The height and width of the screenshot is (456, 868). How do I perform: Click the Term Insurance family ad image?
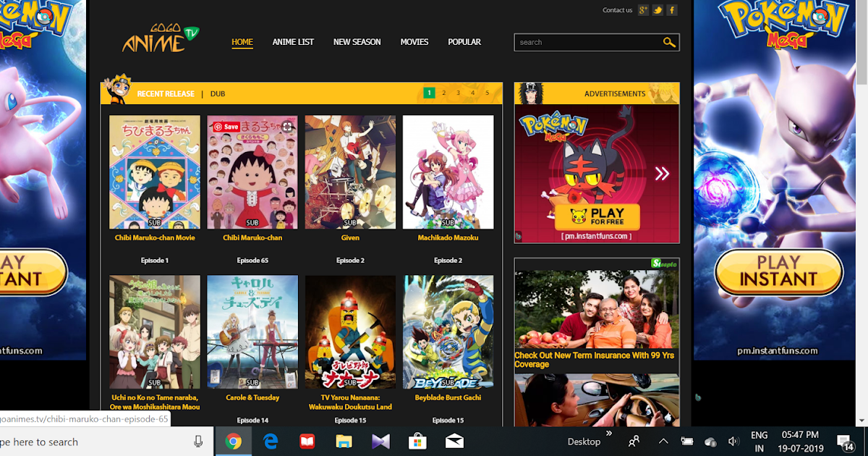[x=597, y=310]
